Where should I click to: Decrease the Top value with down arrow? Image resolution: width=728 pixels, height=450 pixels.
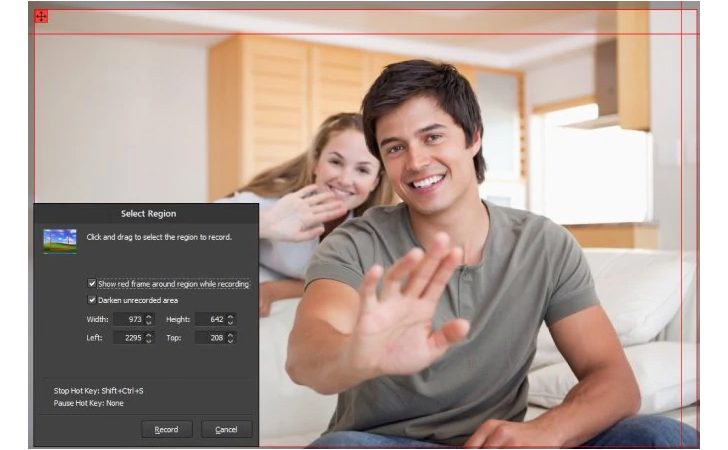(x=231, y=341)
